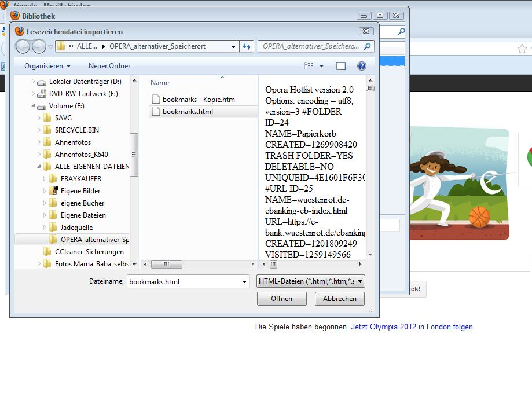Click the refresh folder icon
Viewport: 532px width, 396px height.
pyautogui.click(x=247, y=47)
